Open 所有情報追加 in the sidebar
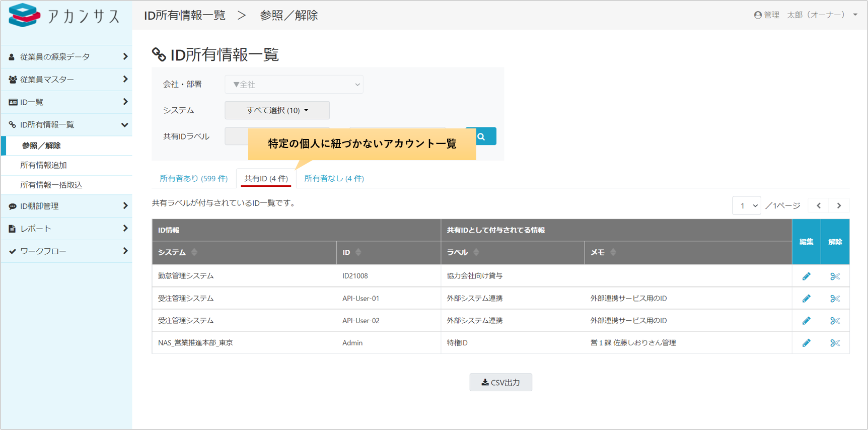This screenshot has width=868, height=430. coord(43,165)
